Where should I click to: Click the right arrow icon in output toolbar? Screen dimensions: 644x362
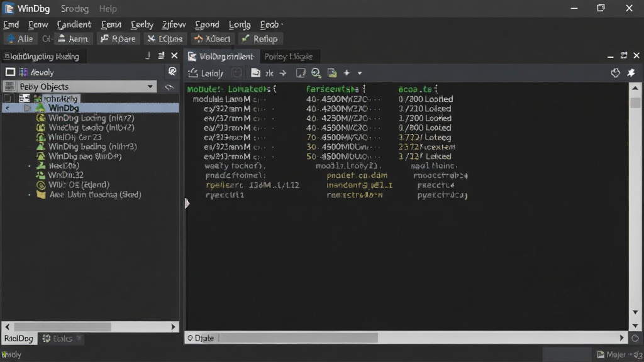tap(283, 73)
